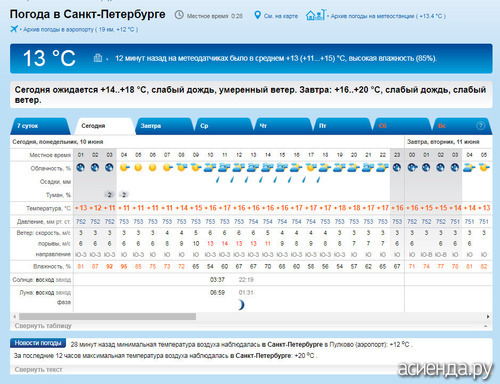The width and height of the screenshot is (500, 384).
Task: Click humidity value 62
Action: [x=368, y=266]
